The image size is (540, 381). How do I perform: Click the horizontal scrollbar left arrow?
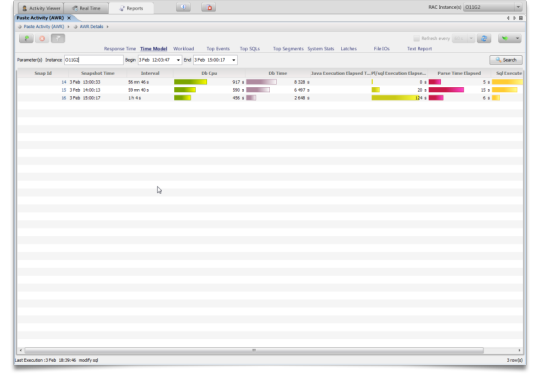tap(21, 350)
